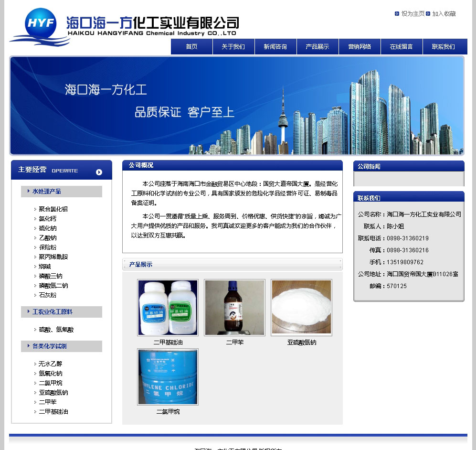This screenshot has width=476, height=450.
Task: Open the 磷酸氢二钠 sidebar link
Action: [53, 285]
